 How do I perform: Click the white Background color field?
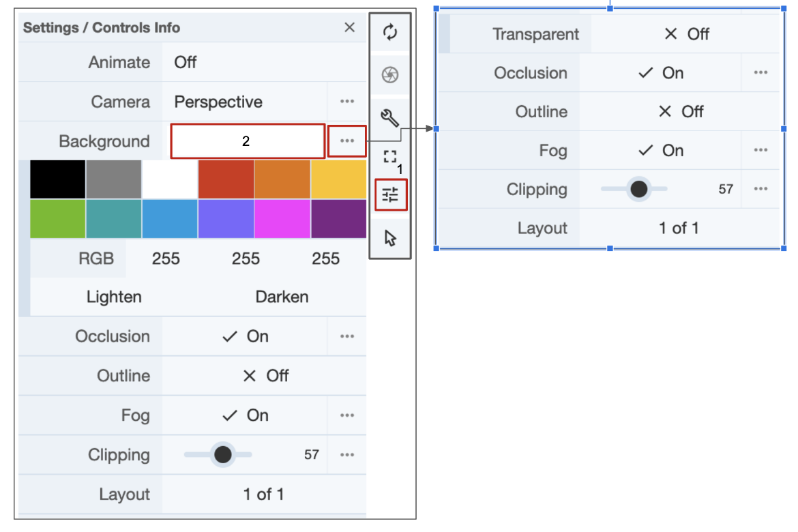click(x=247, y=141)
